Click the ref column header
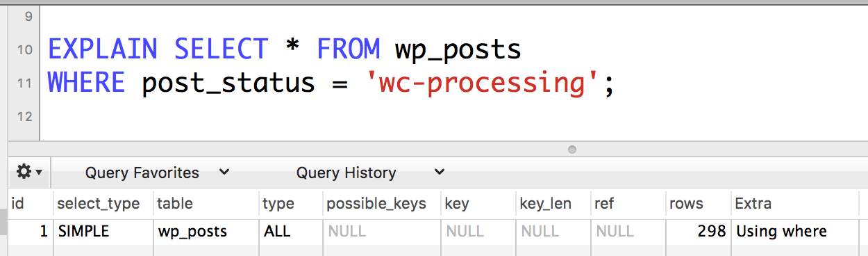This screenshot has width=868, height=256. pyautogui.click(x=628, y=204)
